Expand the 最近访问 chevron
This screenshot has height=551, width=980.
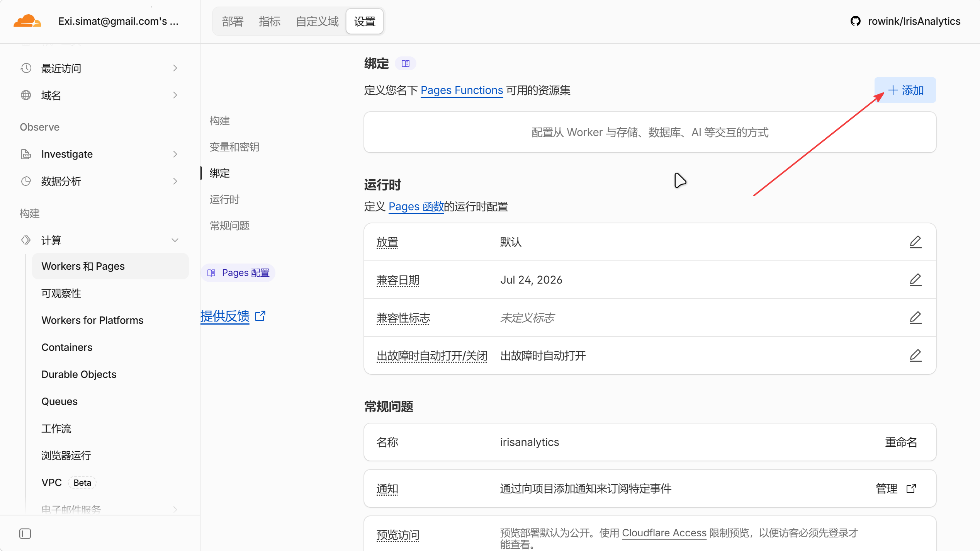[x=175, y=68]
